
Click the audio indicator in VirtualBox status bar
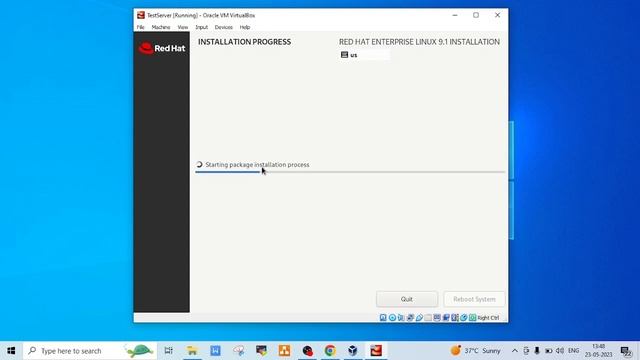pos(401,318)
